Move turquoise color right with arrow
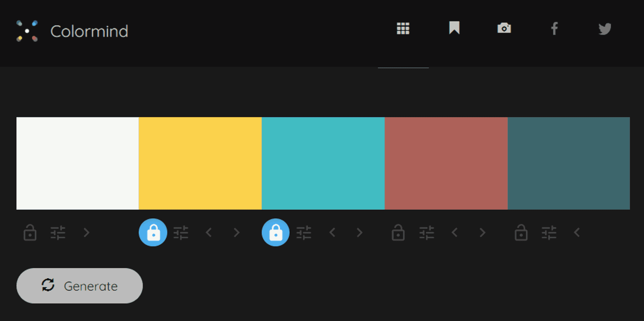This screenshot has width=644, height=321. 360,232
